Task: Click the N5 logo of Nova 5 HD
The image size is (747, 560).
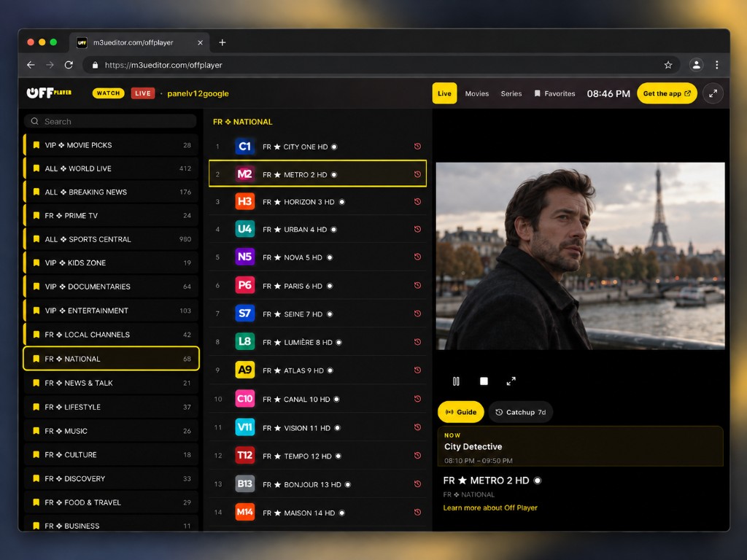Action: coord(245,257)
